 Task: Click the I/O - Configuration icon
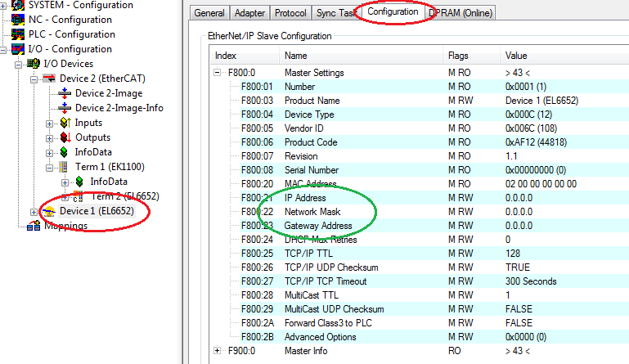18,49
